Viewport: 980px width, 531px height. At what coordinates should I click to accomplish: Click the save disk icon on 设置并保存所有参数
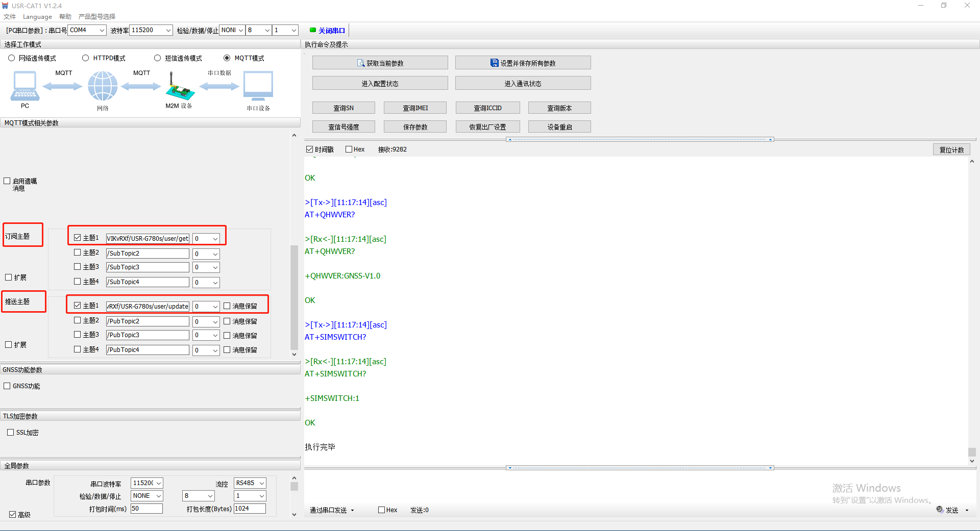point(494,63)
